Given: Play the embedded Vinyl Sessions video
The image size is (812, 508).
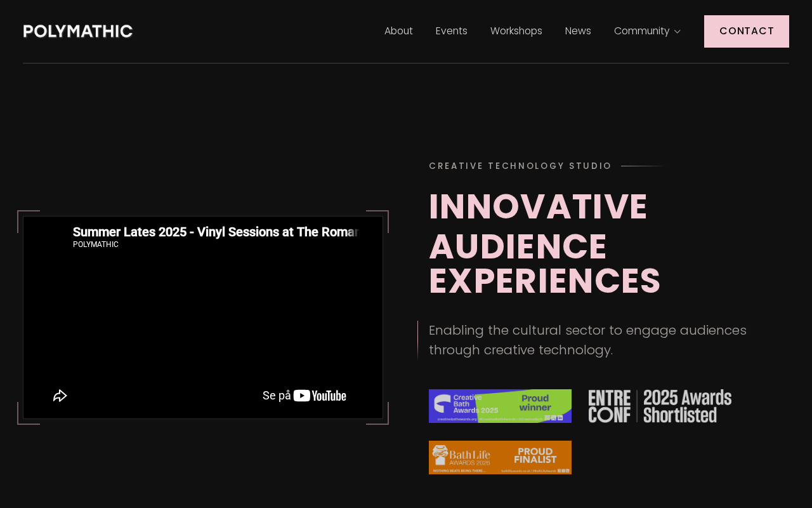Looking at the screenshot, I should point(203,317).
